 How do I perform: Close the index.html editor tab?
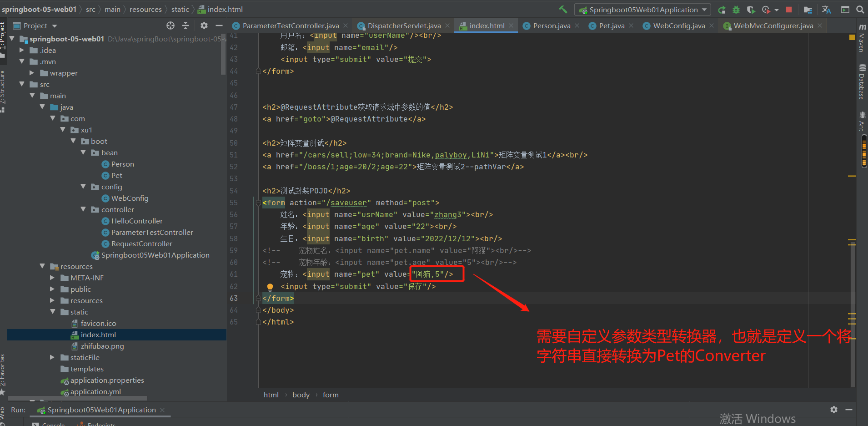[511, 25]
